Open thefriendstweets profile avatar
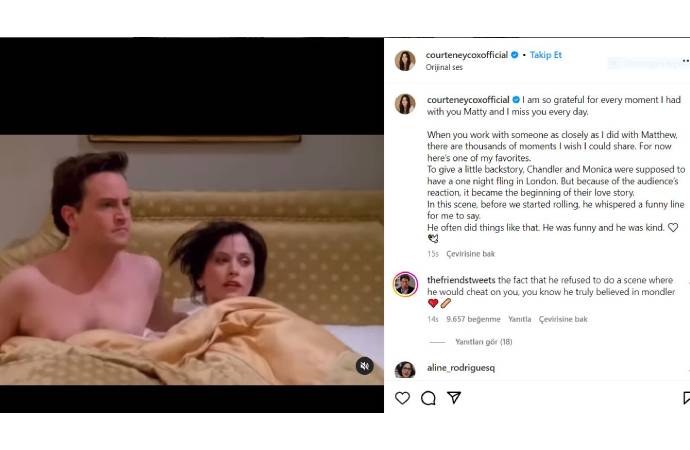 pos(405,285)
